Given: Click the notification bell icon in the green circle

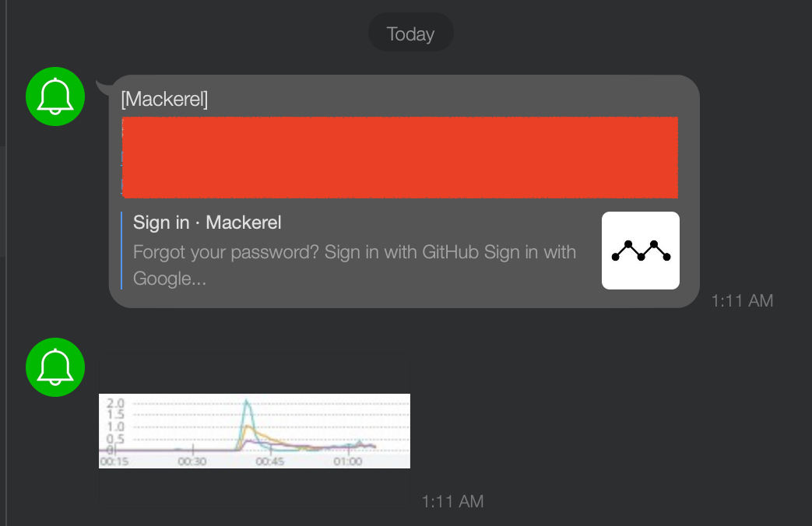Looking at the screenshot, I should (54, 96).
